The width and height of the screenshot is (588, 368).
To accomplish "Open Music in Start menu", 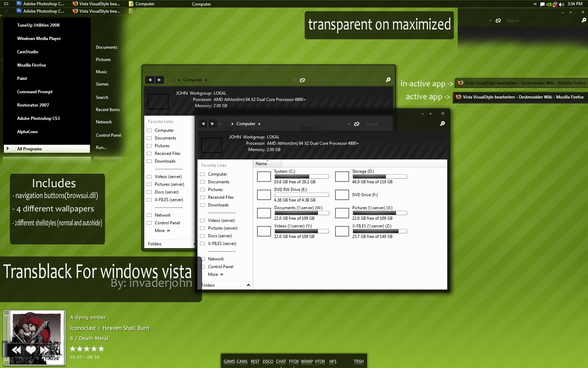I will (x=102, y=72).
